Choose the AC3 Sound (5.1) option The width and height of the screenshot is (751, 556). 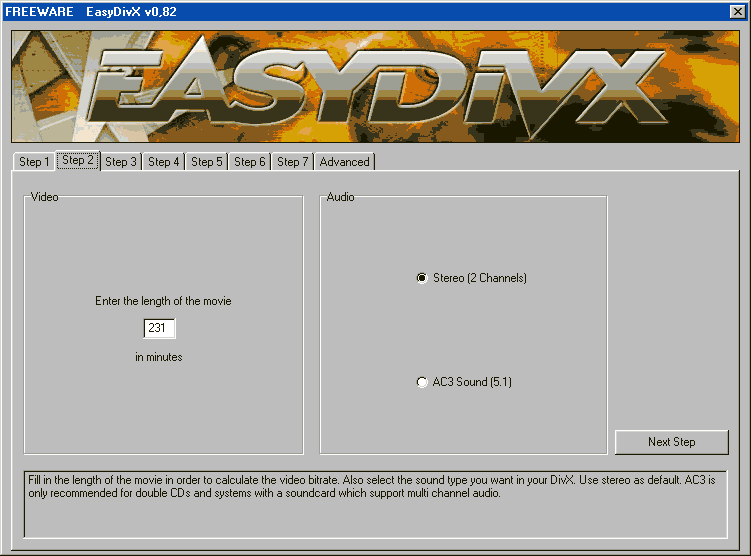(x=422, y=382)
